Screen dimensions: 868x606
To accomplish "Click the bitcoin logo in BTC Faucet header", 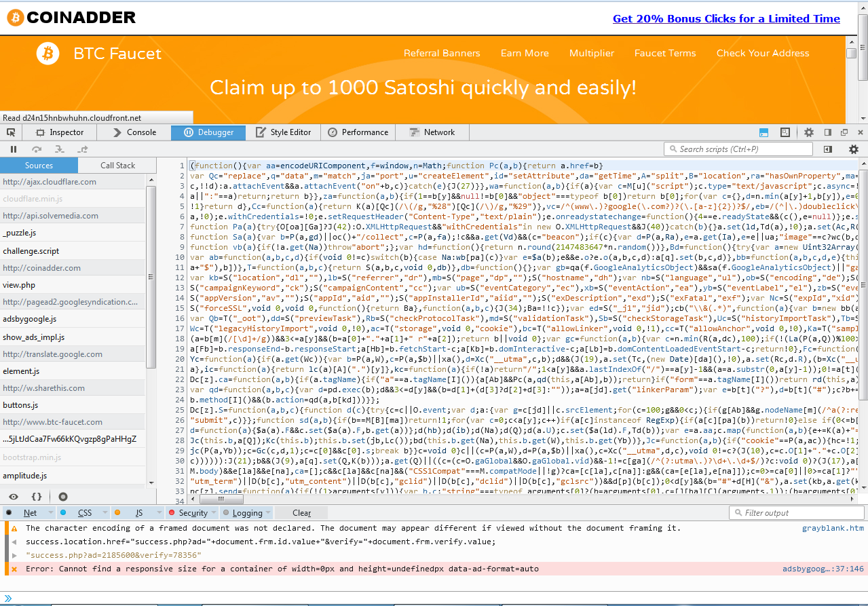I will coord(48,53).
